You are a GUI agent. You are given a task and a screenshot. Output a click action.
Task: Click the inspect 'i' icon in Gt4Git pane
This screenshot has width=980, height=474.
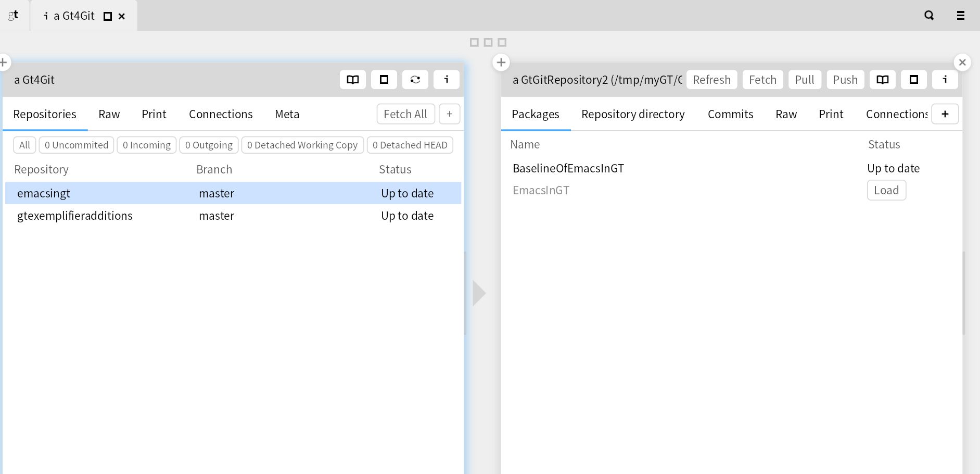[x=447, y=80]
